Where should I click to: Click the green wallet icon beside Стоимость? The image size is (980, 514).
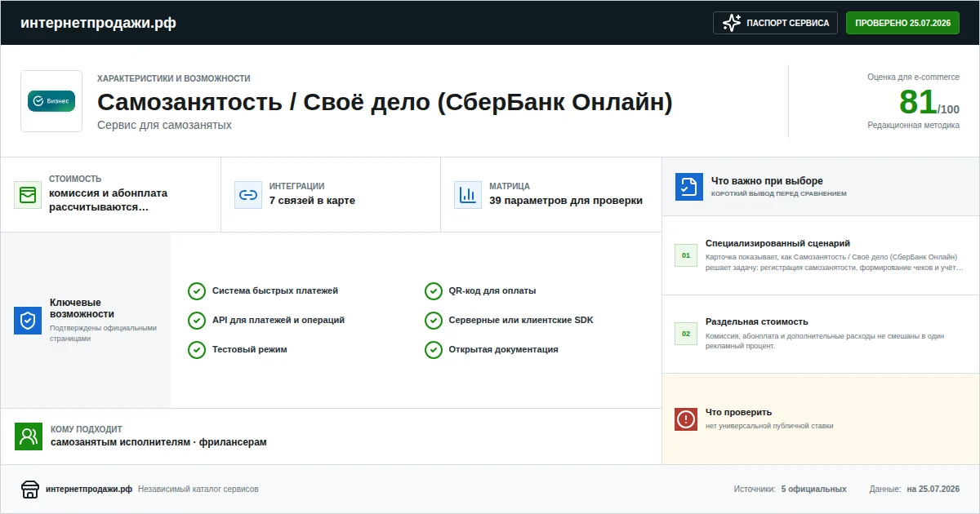coord(28,195)
